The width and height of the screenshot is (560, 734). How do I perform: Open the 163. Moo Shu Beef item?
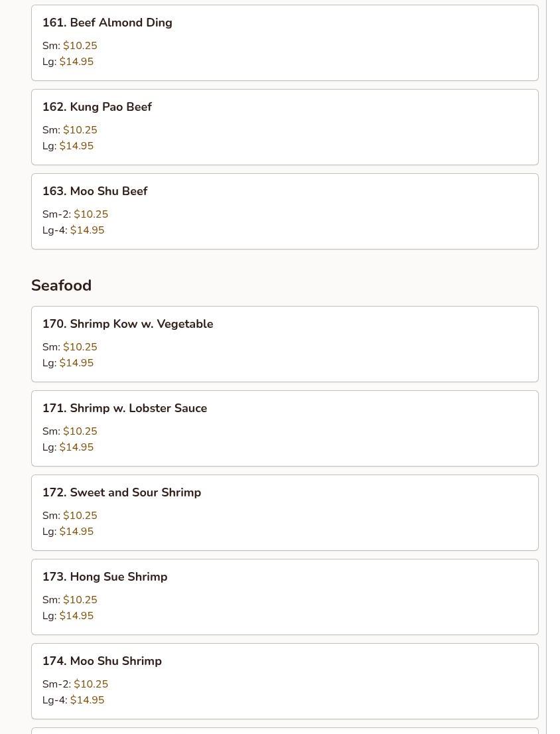click(285, 211)
